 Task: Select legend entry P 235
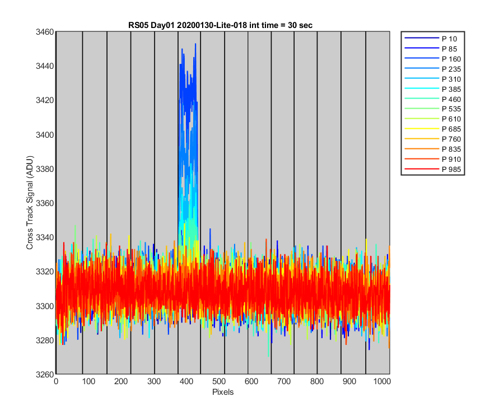[x=433, y=69]
